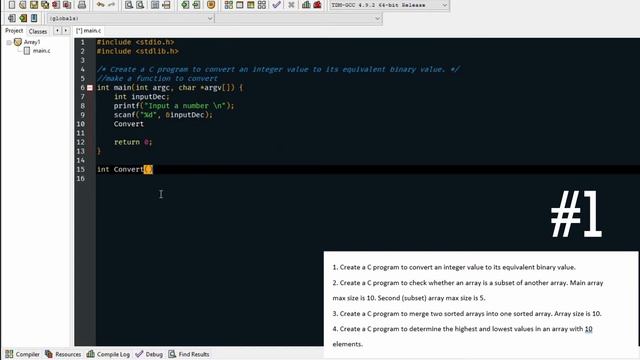Click line number 3 in the gutter

click(83, 60)
